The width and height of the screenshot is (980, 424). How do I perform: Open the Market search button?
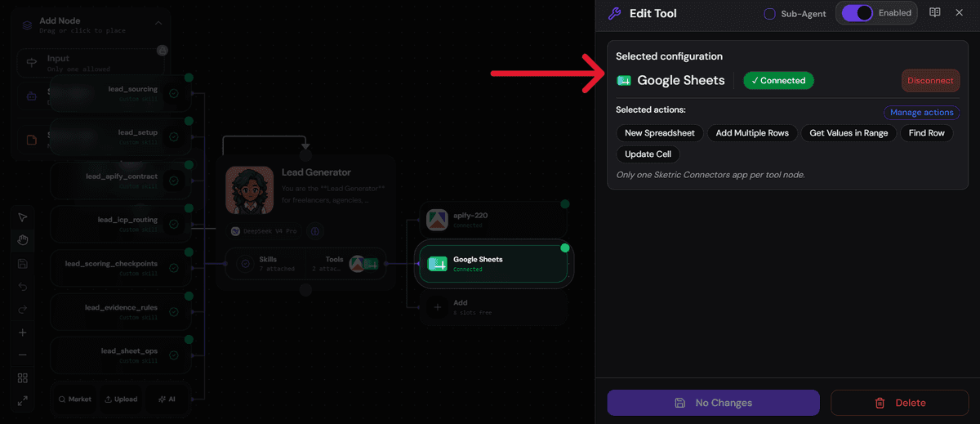tap(75, 399)
